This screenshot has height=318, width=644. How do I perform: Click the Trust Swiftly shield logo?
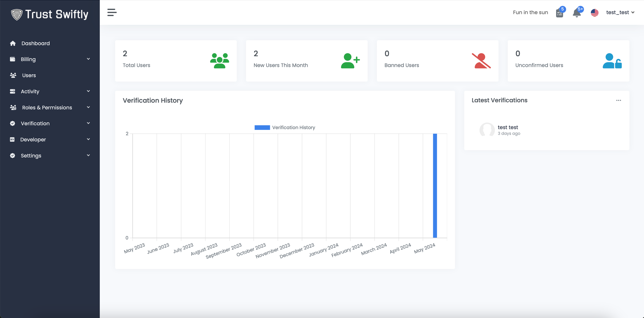click(x=17, y=14)
